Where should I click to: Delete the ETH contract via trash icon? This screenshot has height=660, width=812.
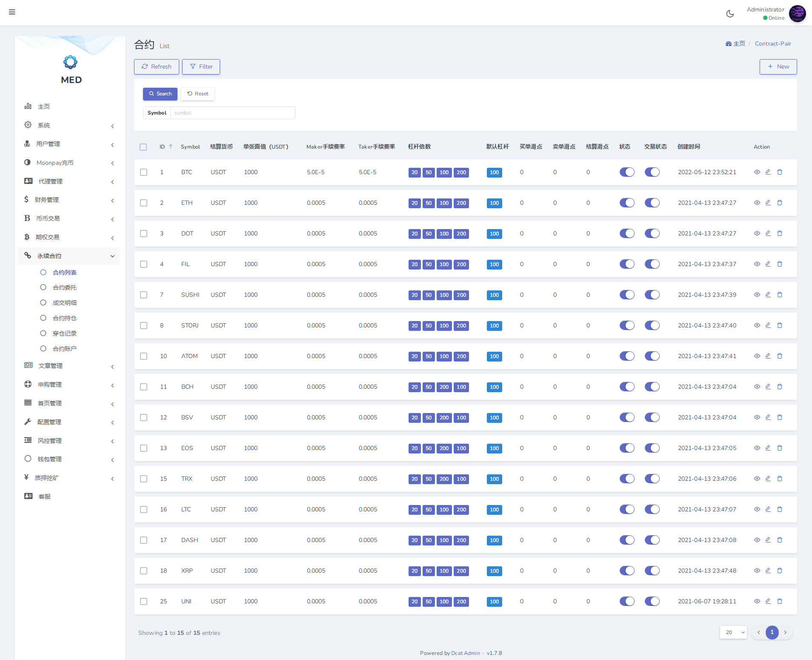(780, 203)
